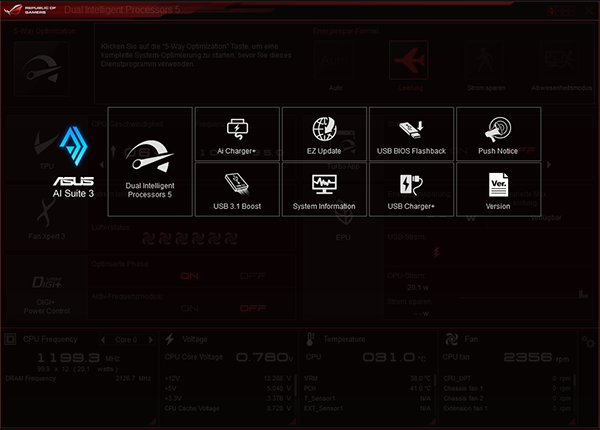Start the 5-Way Optimization gauge icon
Viewport: 600px width, 430px height.
click(x=41, y=69)
